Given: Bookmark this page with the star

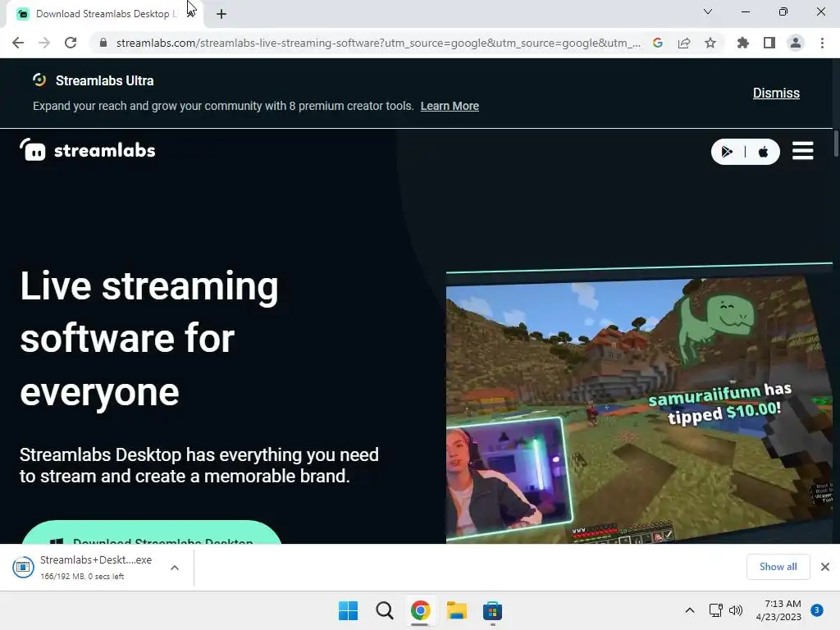Looking at the screenshot, I should coord(710,43).
